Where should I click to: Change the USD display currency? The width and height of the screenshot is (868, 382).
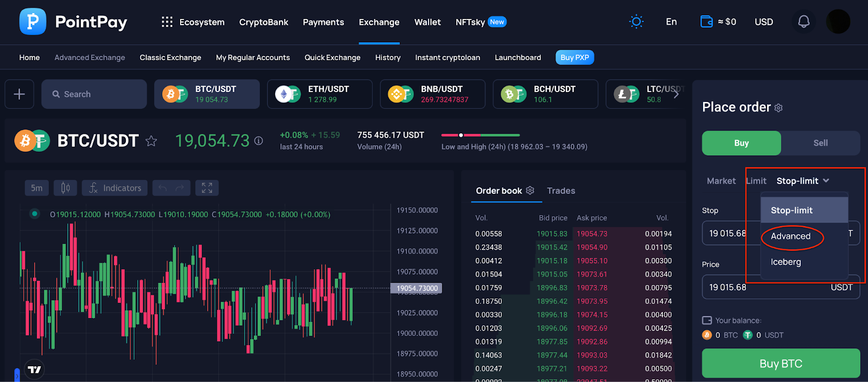(x=764, y=22)
